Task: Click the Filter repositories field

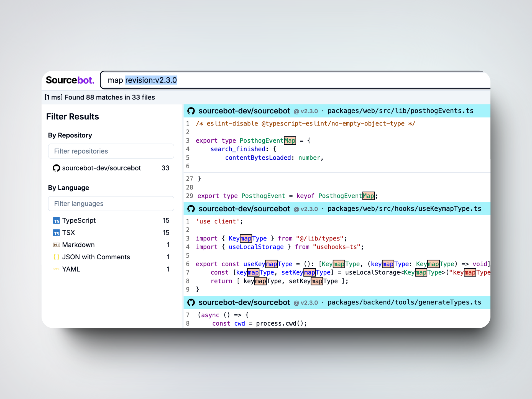Action: coord(111,151)
